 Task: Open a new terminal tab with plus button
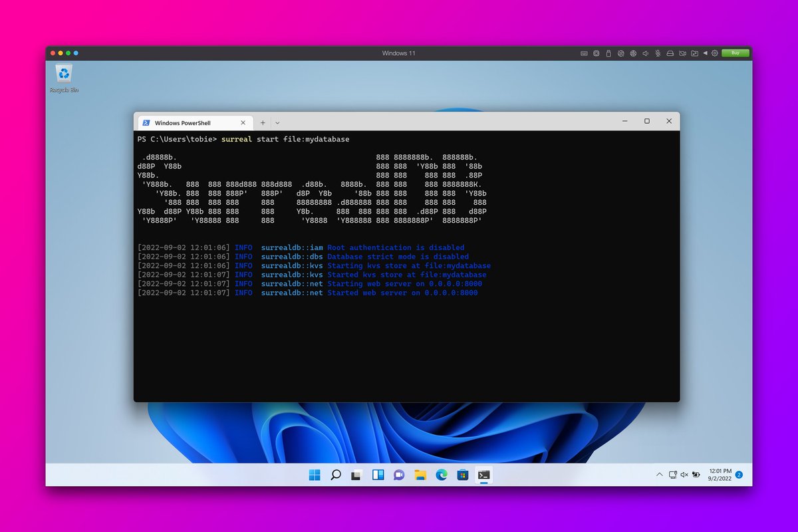[263, 123]
